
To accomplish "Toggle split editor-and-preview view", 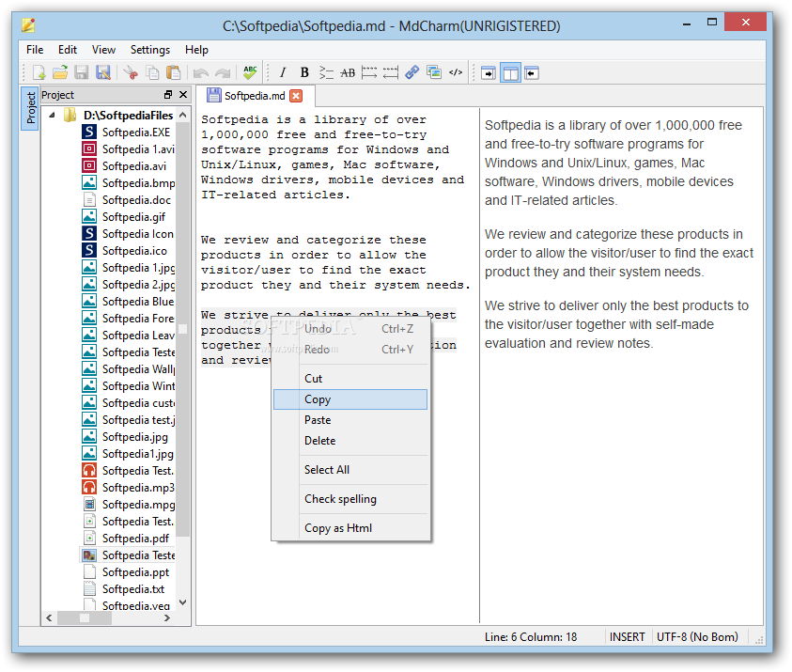I will (510, 73).
